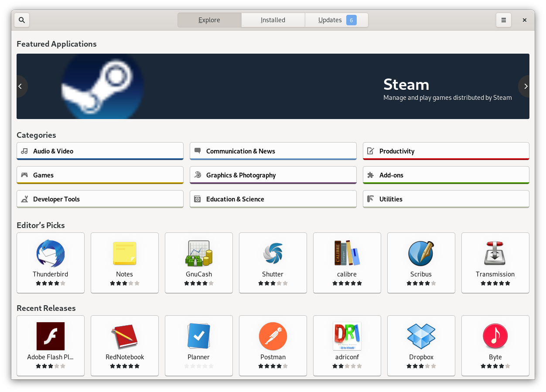Browse the Communication & News category
The width and height of the screenshot is (546, 392).
(x=273, y=151)
